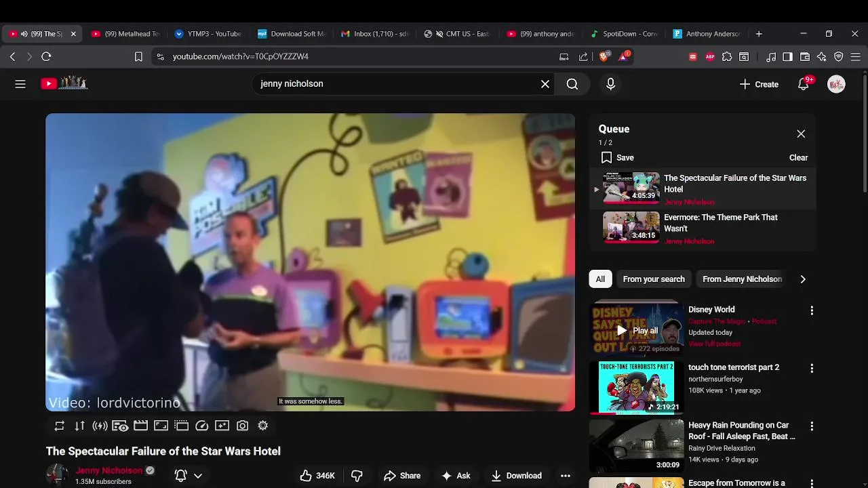Like the video with thumbs up
868x488 pixels.
tap(317, 476)
